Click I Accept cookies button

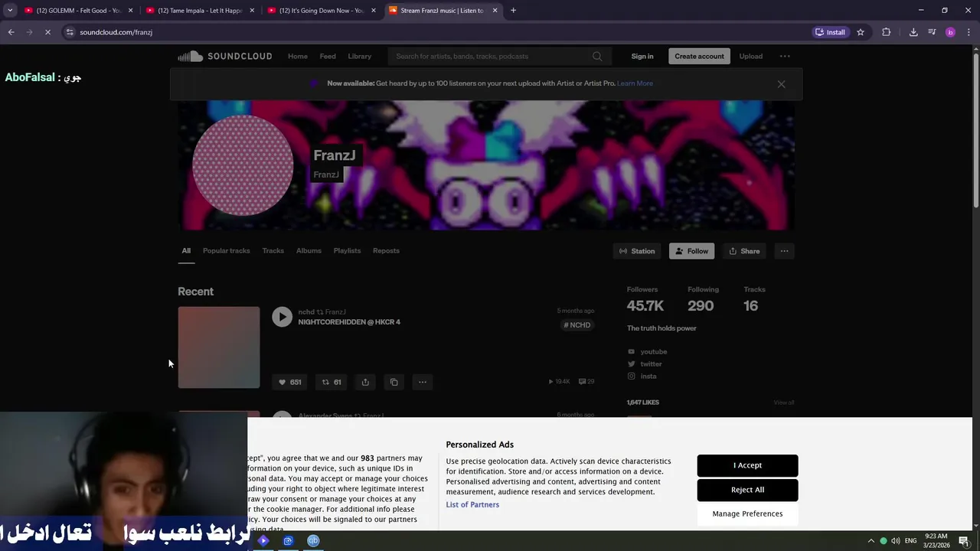pyautogui.click(x=747, y=465)
